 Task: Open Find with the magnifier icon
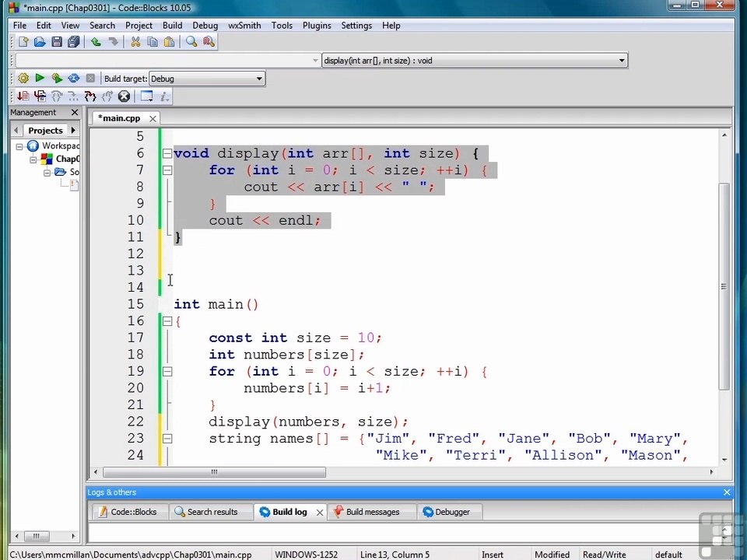(x=191, y=42)
